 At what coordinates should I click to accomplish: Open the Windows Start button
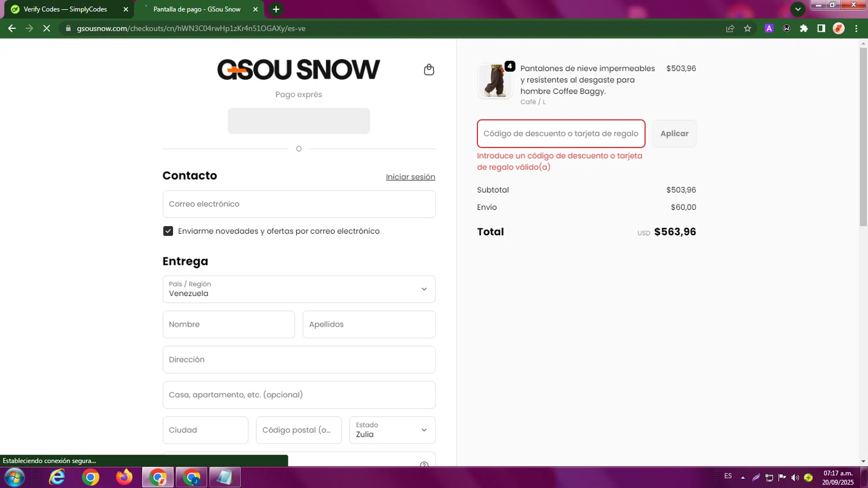pyautogui.click(x=14, y=478)
